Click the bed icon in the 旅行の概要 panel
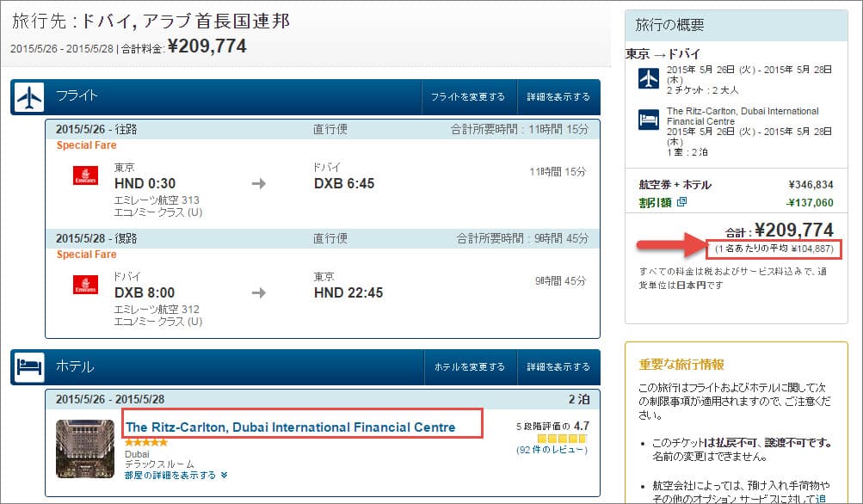 [649, 120]
